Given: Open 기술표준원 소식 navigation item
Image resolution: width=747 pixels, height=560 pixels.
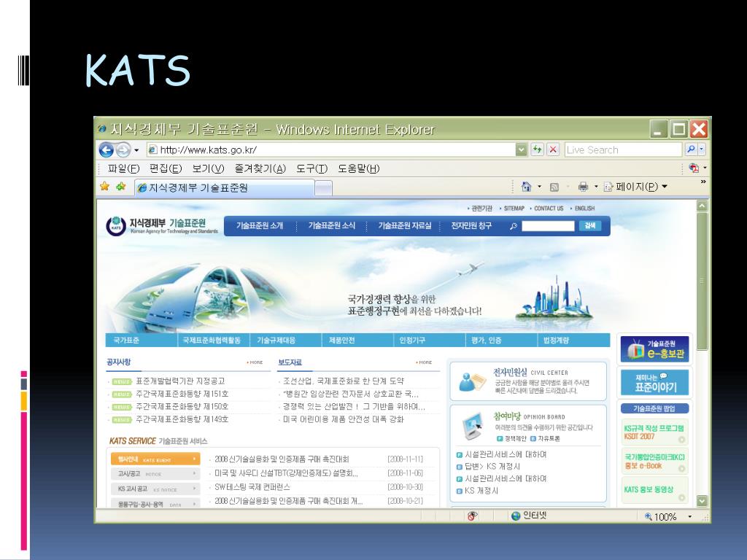Looking at the screenshot, I should (332, 226).
